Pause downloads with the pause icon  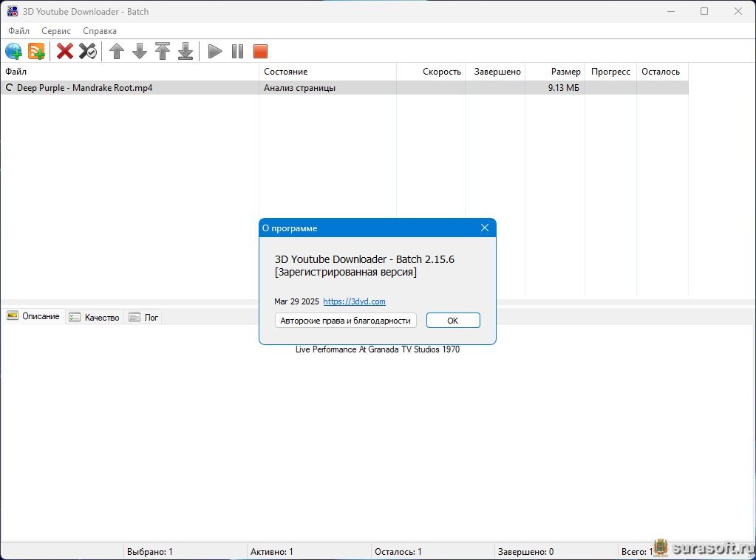(x=237, y=51)
